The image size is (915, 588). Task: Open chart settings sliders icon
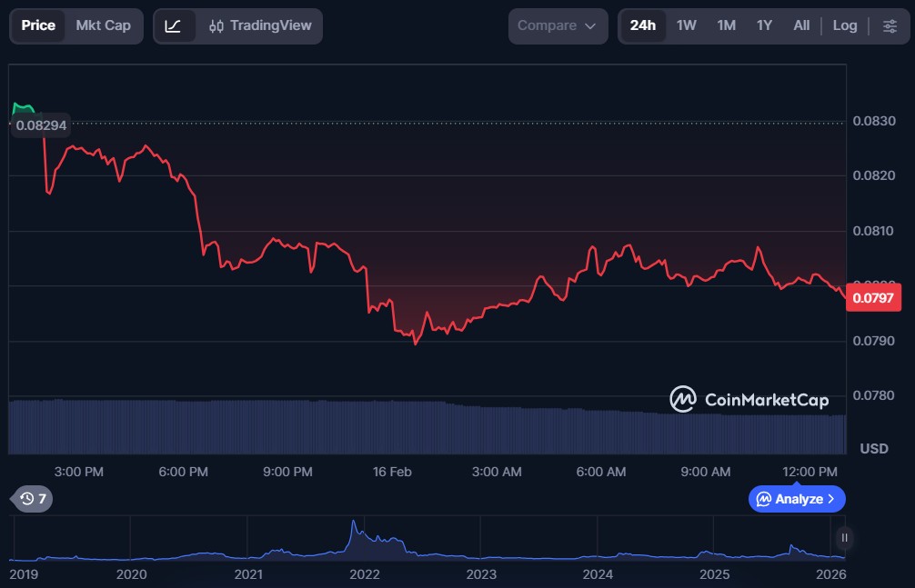[x=890, y=25]
